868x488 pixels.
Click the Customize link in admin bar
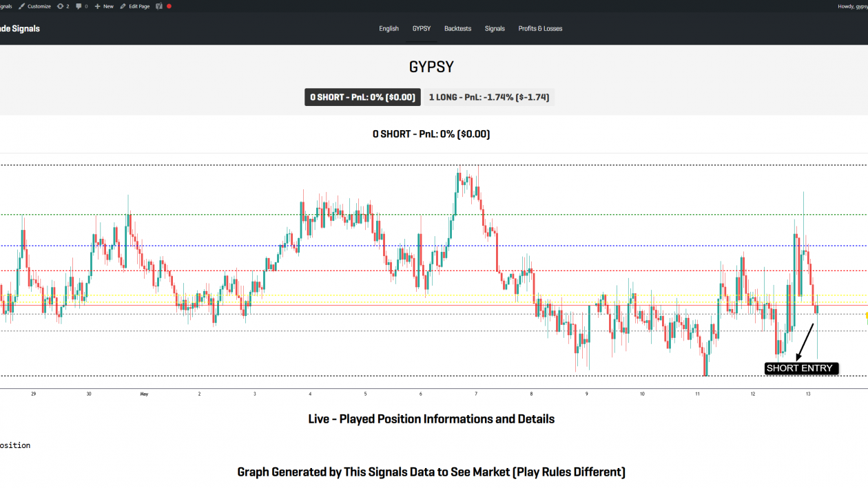coord(39,6)
